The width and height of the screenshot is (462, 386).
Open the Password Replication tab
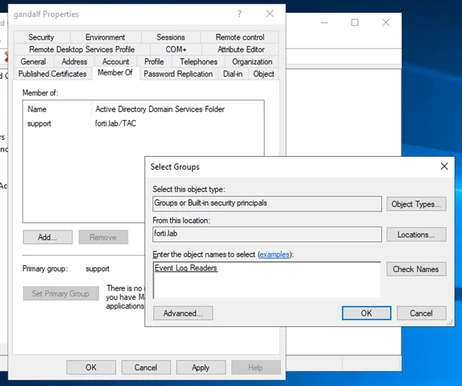(x=178, y=74)
